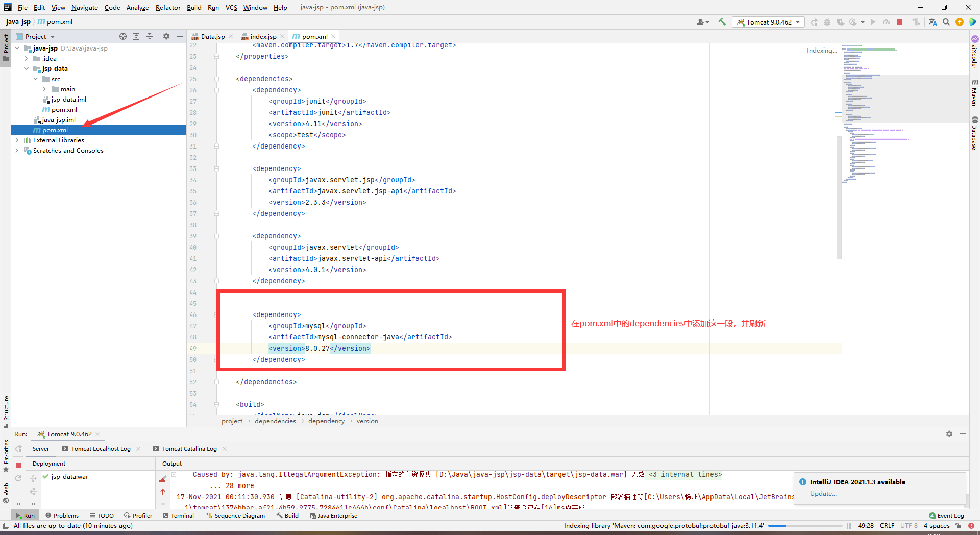Select jsp-data.iml in project tree
Image resolution: width=980 pixels, height=535 pixels.
(x=64, y=100)
